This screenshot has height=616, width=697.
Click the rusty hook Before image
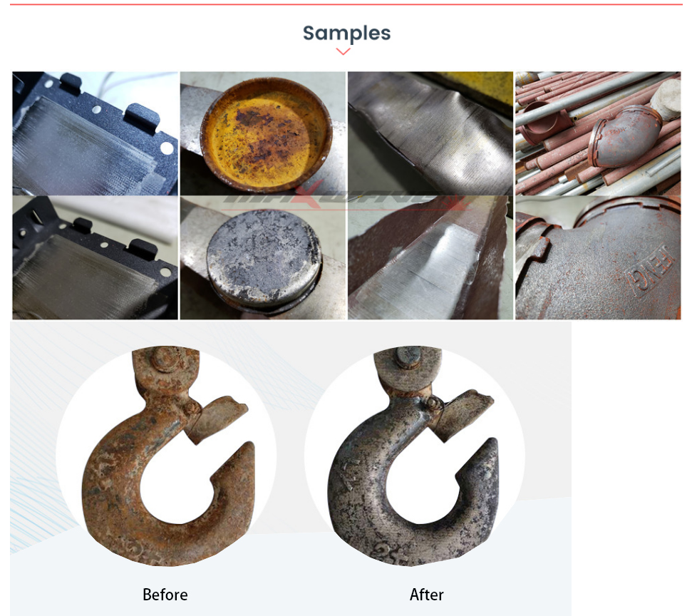168,456
